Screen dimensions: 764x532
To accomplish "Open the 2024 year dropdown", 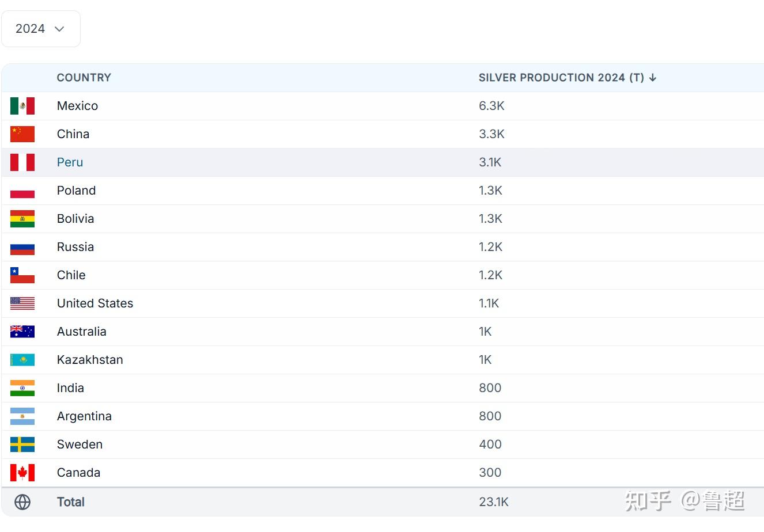I will [x=40, y=29].
